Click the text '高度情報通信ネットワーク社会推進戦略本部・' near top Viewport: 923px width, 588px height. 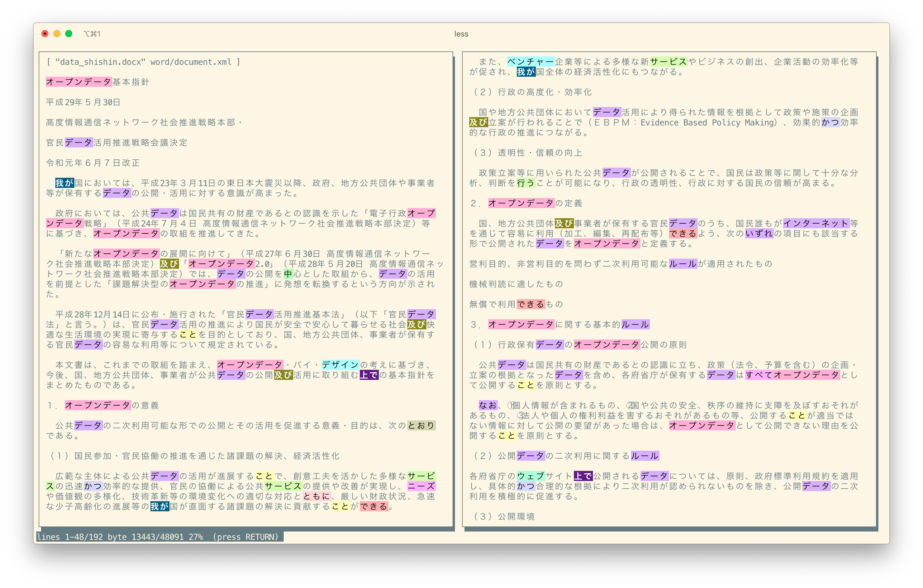(145, 123)
